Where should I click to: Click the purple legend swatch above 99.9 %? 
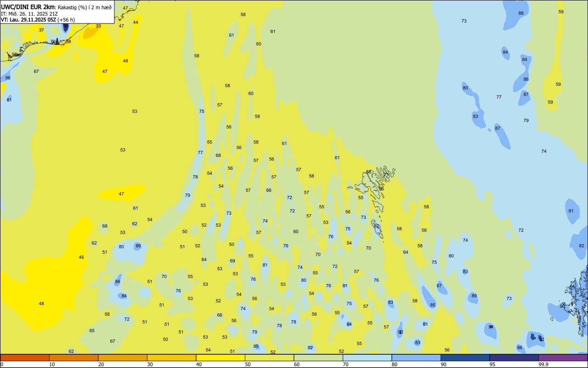click(x=563, y=357)
